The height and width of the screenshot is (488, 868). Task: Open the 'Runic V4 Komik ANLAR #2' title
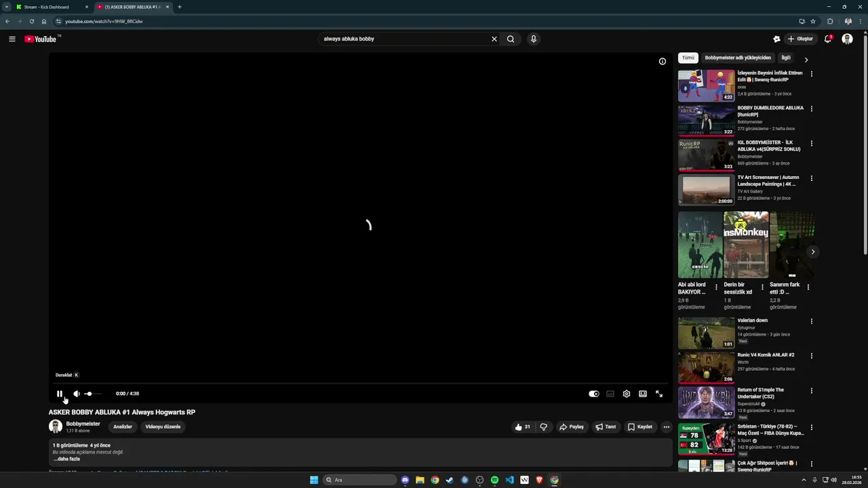tap(766, 355)
